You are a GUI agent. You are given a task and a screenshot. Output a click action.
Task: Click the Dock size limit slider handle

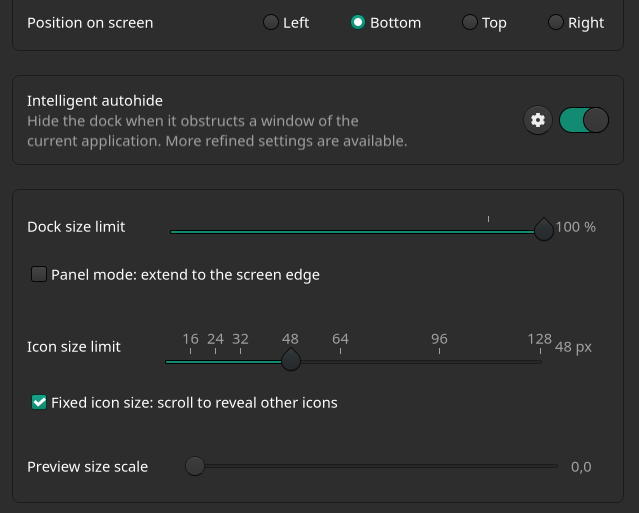pos(543,231)
